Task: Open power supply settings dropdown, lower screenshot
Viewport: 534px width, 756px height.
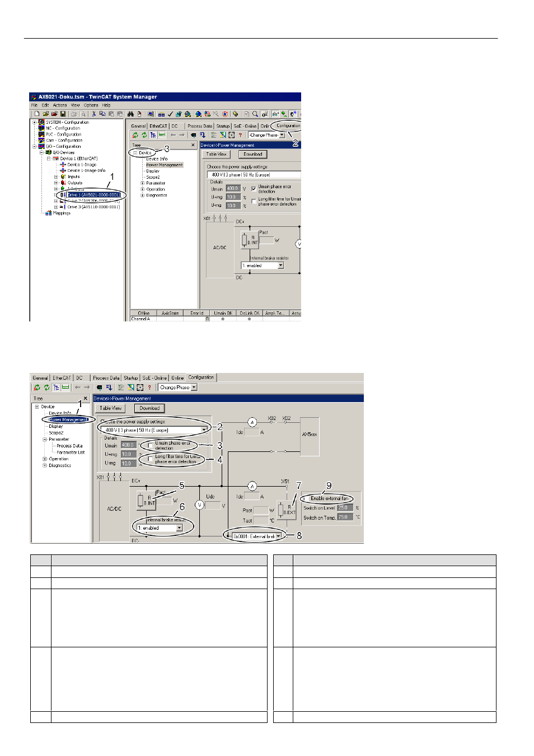Action: pyautogui.click(x=203, y=430)
